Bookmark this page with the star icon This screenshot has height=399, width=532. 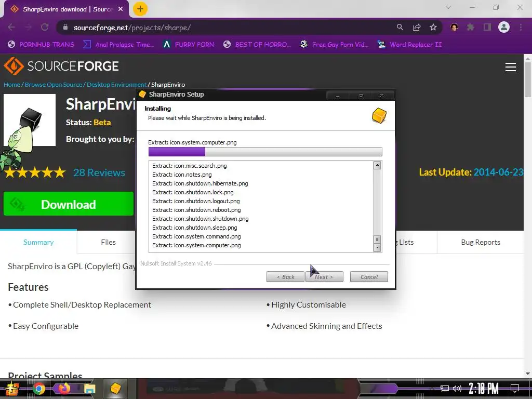(x=433, y=27)
